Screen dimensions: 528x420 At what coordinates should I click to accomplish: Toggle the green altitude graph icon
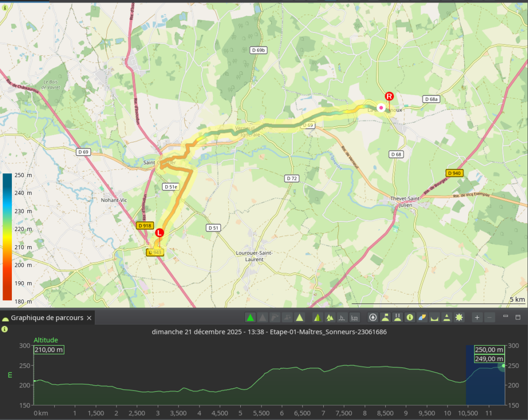[x=250, y=317]
